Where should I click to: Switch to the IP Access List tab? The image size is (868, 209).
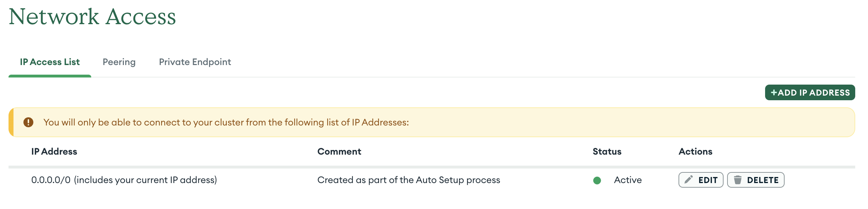tap(50, 62)
